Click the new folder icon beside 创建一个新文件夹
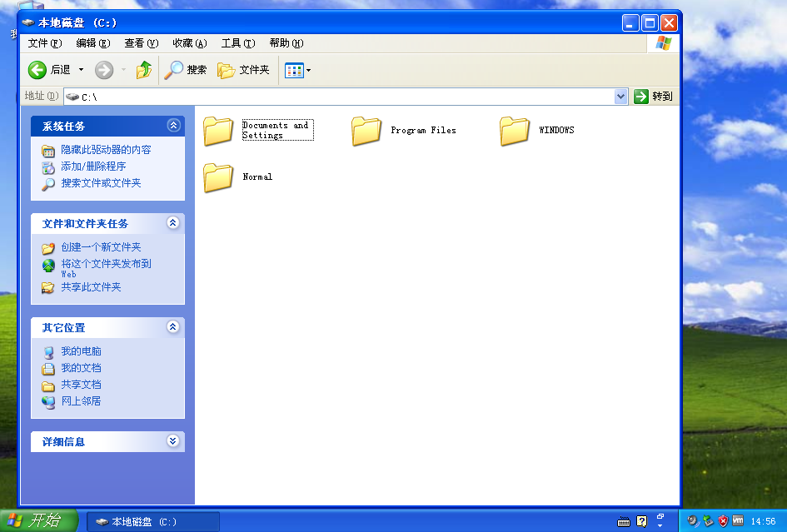Screen dimensions: 787x532 [48, 248]
